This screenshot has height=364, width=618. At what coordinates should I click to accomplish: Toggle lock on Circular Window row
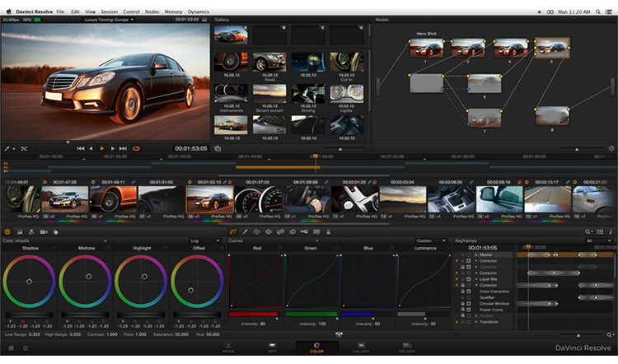pos(463,304)
